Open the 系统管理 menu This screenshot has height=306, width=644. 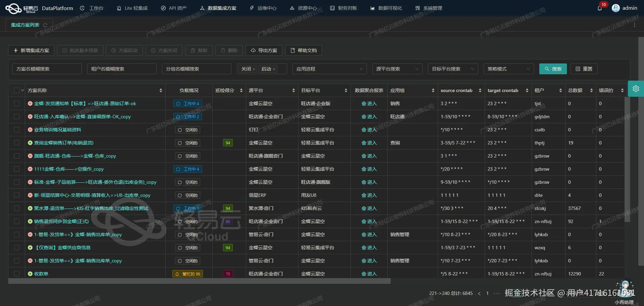click(x=429, y=8)
